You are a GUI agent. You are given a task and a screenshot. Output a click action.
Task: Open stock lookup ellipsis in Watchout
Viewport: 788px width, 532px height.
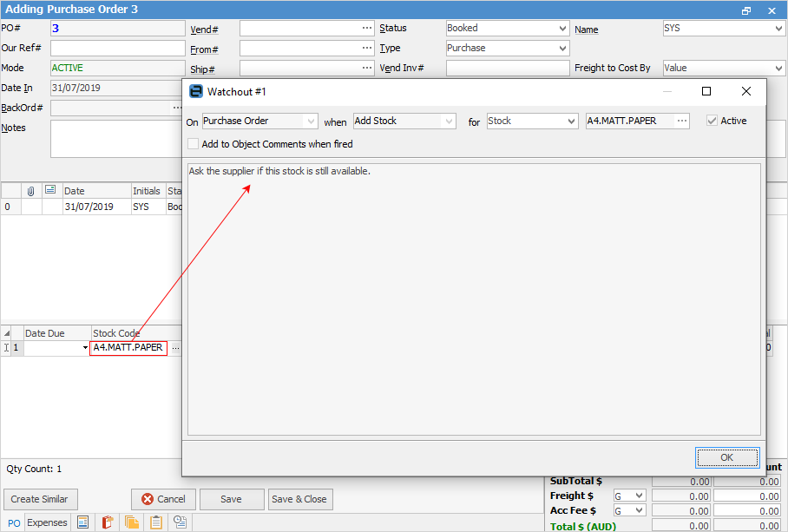(681, 122)
